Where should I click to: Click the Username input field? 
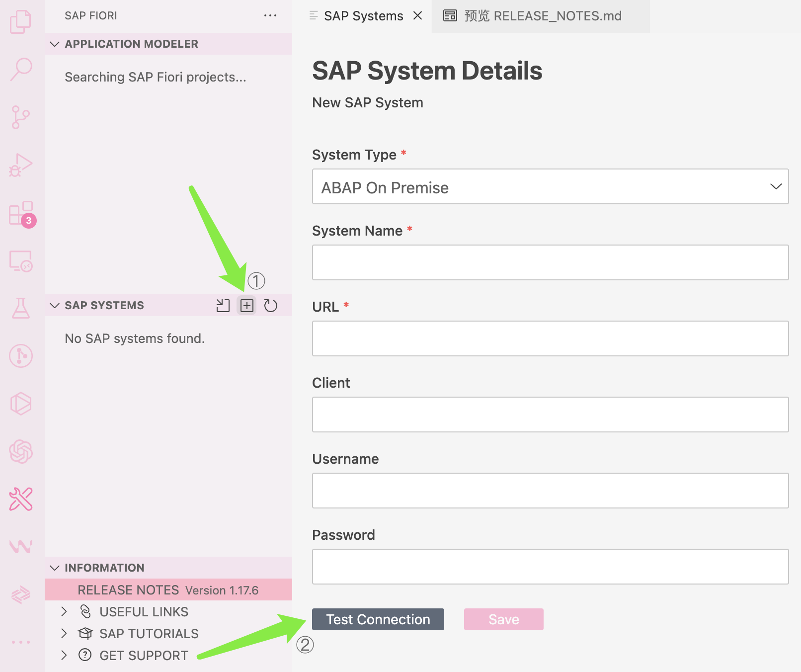[x=550, y=491]
